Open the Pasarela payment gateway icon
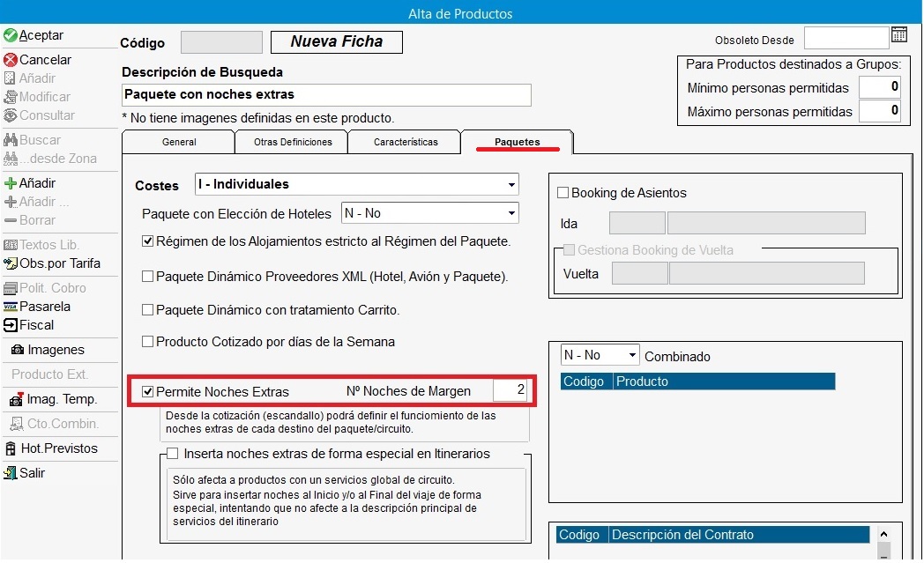This screenshot has height=563, width=924. tap(11, 307)
